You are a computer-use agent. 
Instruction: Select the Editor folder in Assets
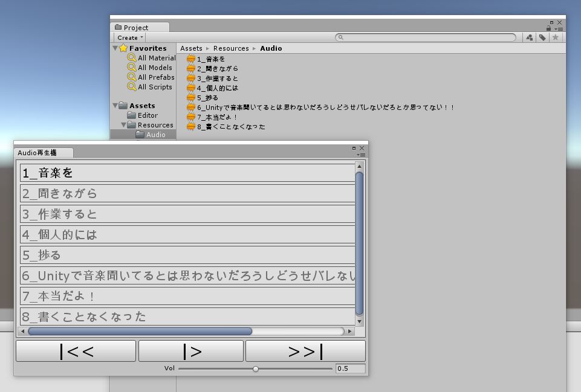point(147,115)
